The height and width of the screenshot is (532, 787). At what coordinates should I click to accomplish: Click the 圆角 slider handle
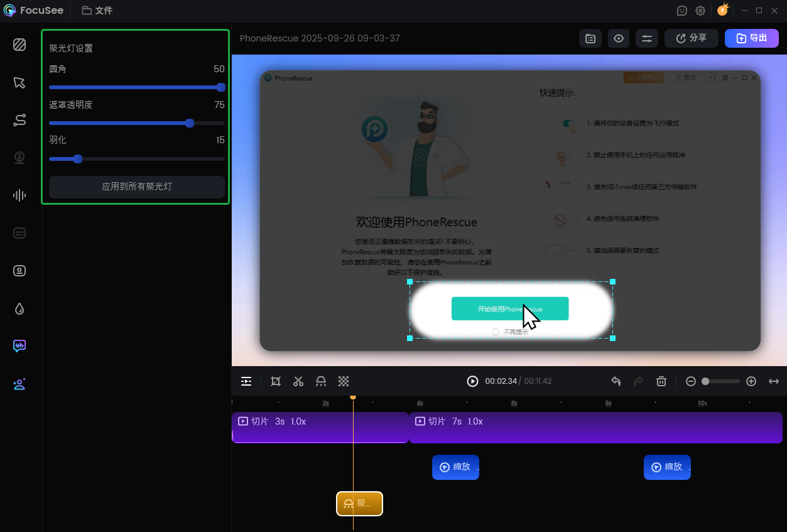click(x=220, y=87)
